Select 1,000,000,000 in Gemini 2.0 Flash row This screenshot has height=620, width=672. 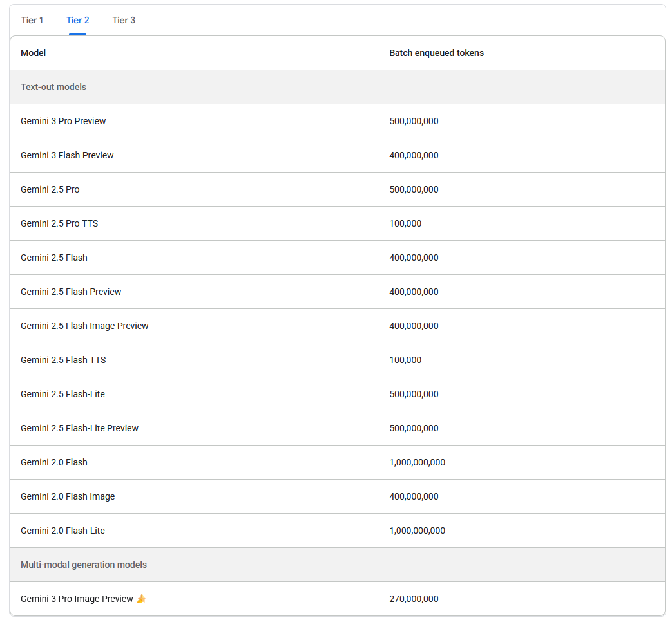click(x=417, y=462)
